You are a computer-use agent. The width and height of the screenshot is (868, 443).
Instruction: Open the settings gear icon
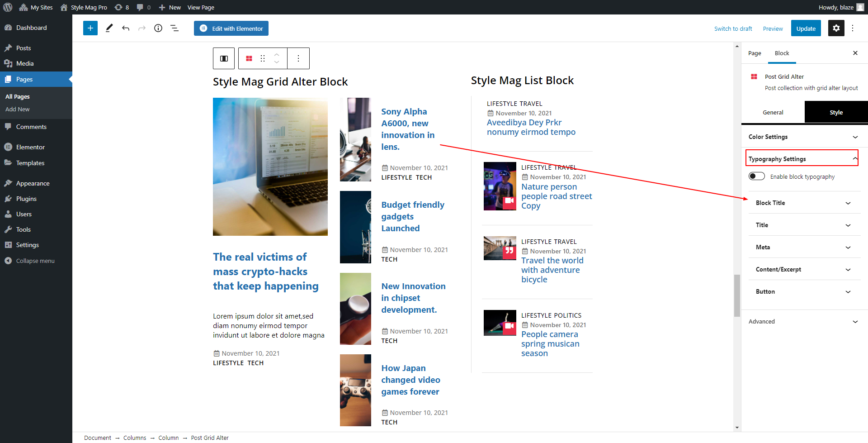click(x=836, y=28)
